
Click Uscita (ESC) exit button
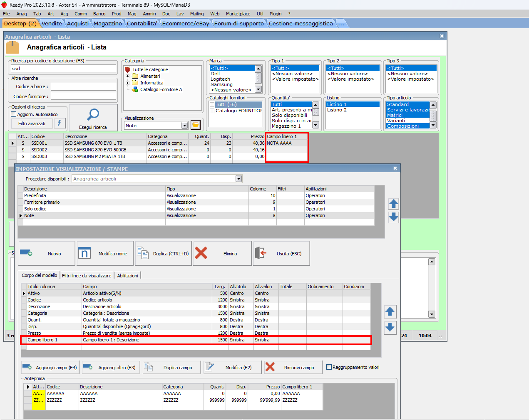pyautogui.click(x=282, y=253)
